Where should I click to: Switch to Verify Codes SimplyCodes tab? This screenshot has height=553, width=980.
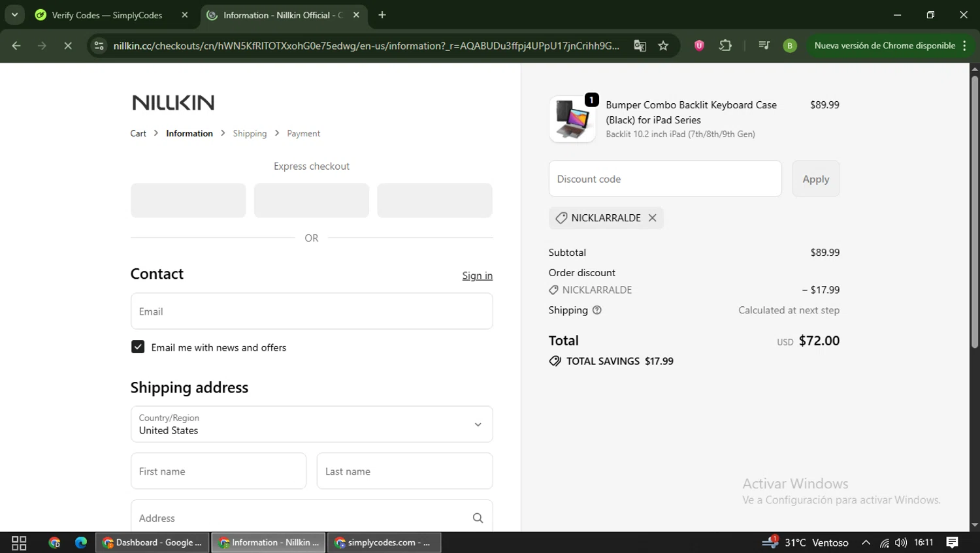coord(106,15)
